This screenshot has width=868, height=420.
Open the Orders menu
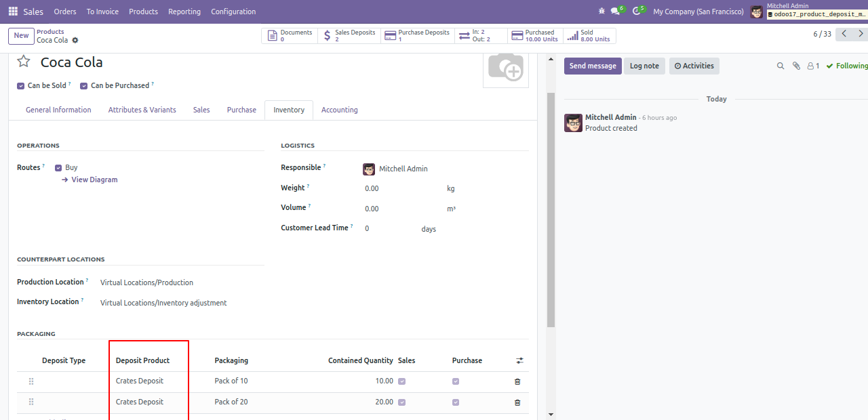tap(65, 12)
